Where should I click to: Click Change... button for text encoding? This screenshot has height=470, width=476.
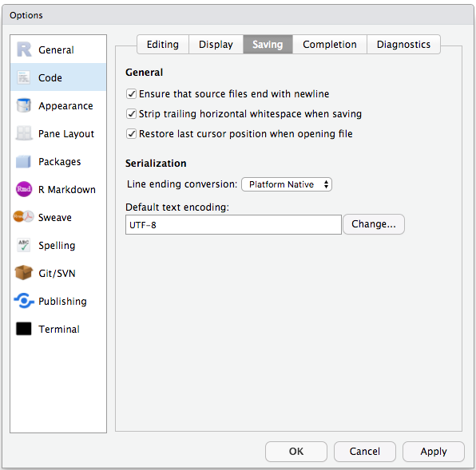(374, 224)
